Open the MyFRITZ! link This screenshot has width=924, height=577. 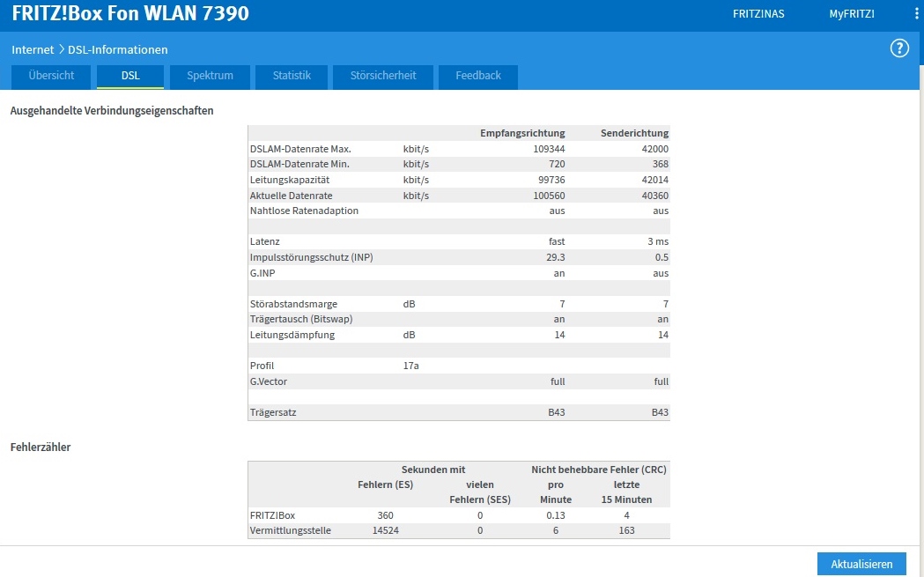coord(852,13)
